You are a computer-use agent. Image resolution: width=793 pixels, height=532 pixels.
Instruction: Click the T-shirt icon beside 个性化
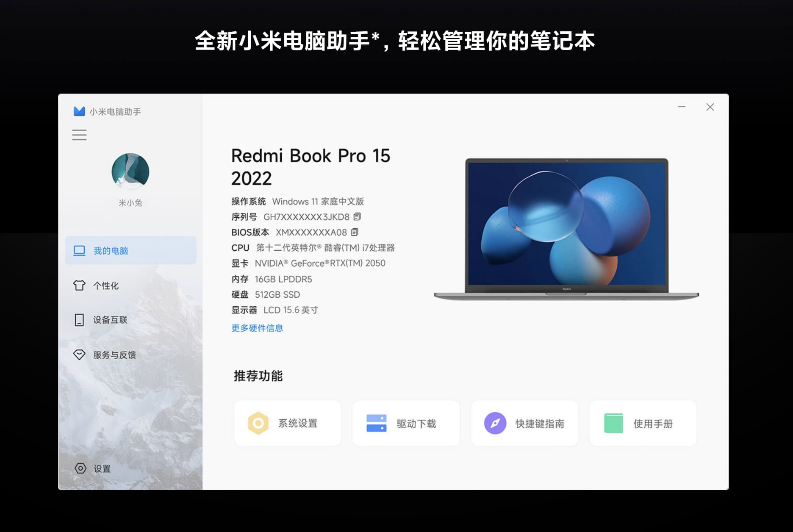tap(79, 285)
